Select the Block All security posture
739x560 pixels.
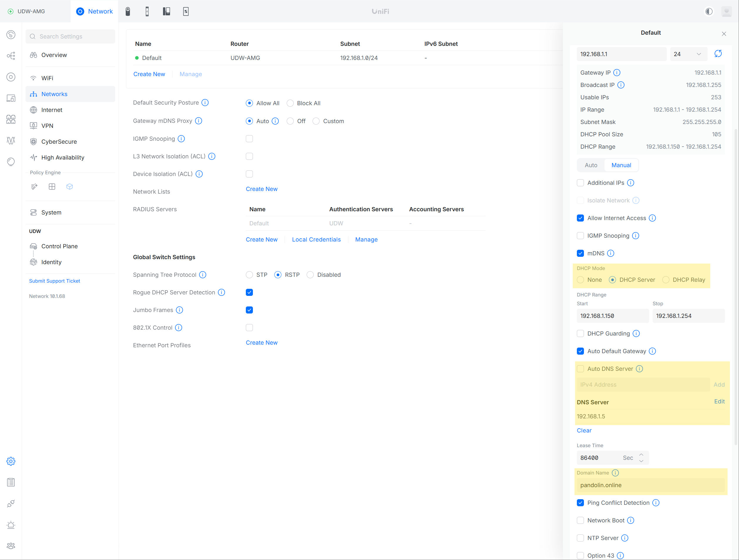point(290,103)
